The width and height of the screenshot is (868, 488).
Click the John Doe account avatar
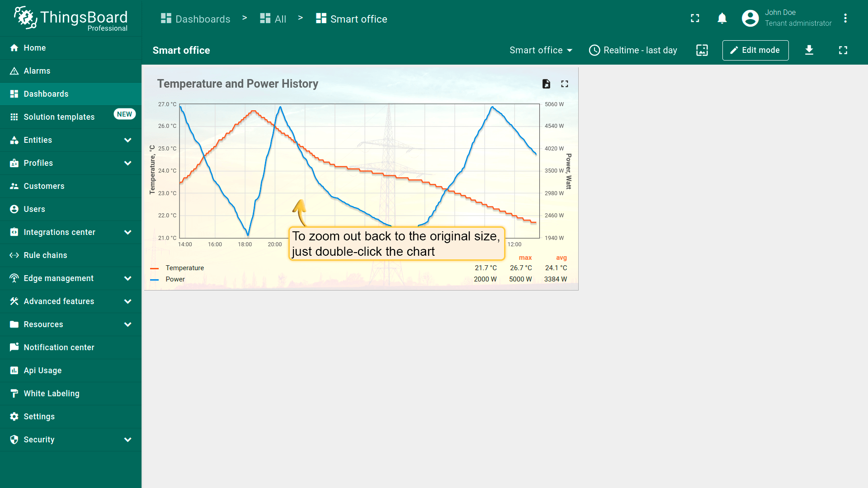tap(750, 18)
